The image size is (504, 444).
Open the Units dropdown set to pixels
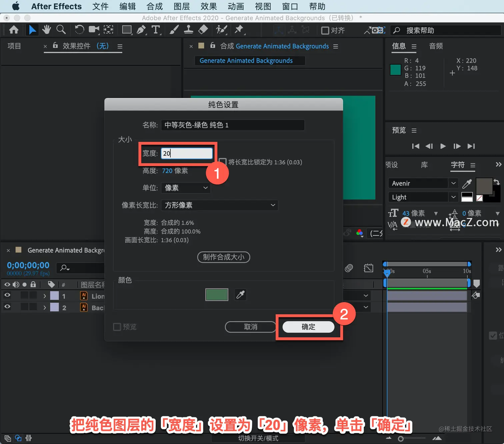click(186, 188)
